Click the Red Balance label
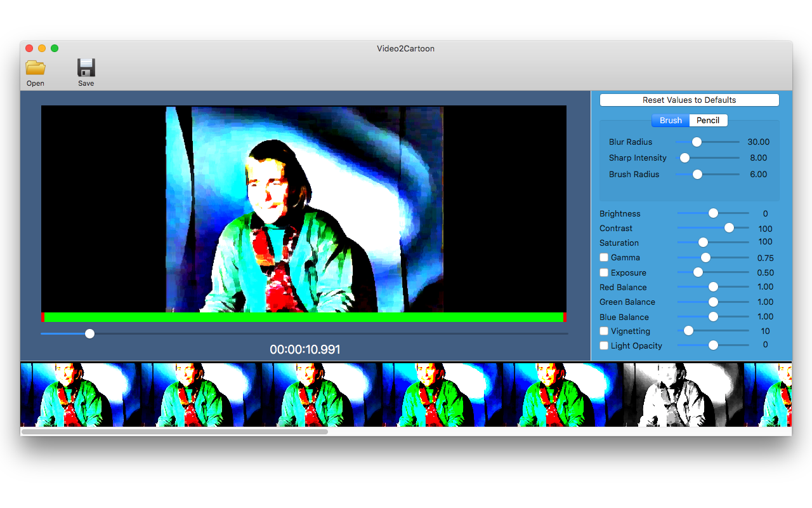 [x=623, y=288]
